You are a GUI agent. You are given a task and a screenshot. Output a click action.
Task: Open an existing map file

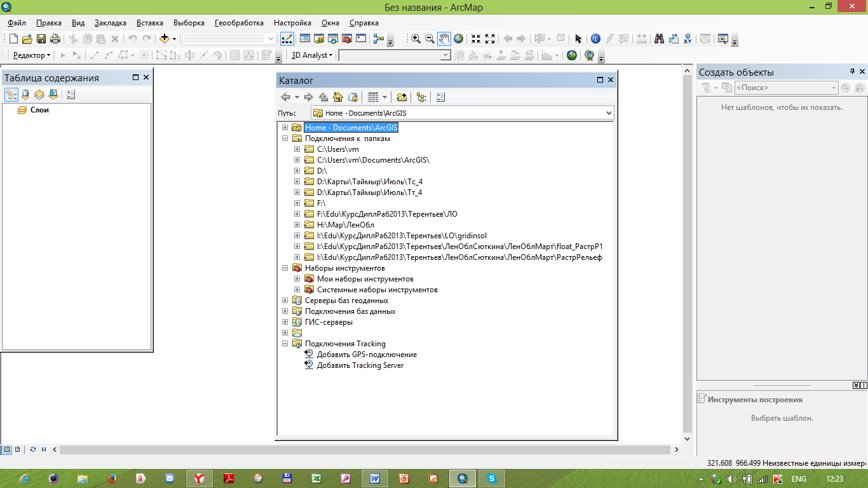(27, 39)
